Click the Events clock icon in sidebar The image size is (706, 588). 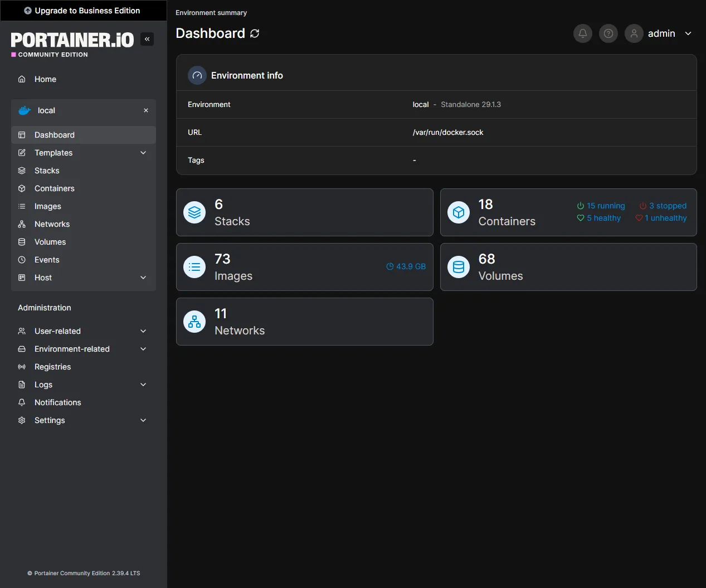[22, 260]
